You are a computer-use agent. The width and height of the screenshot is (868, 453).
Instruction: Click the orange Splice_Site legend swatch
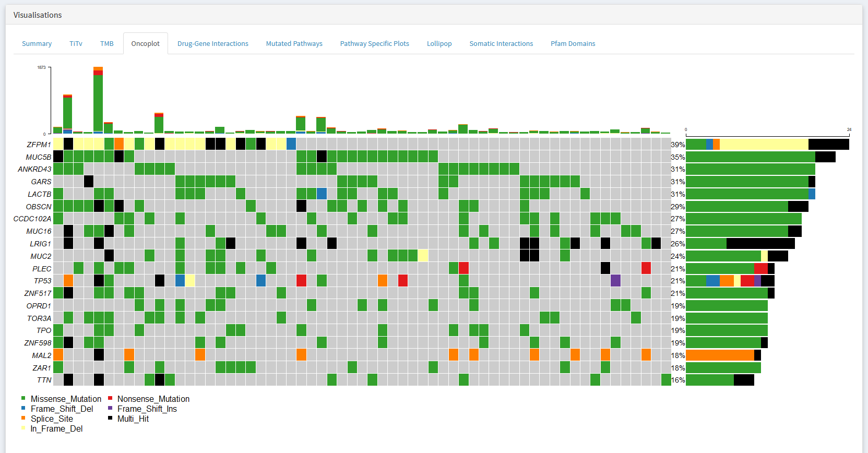pos(23,418)
